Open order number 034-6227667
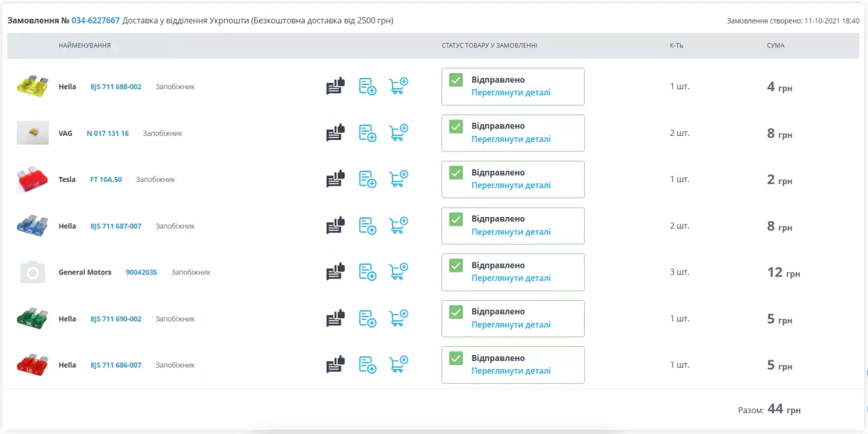 click(100, 21)
